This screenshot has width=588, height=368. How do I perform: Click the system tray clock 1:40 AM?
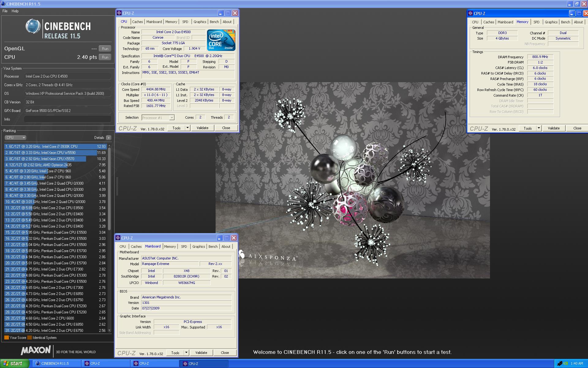[x=577, y=364]
